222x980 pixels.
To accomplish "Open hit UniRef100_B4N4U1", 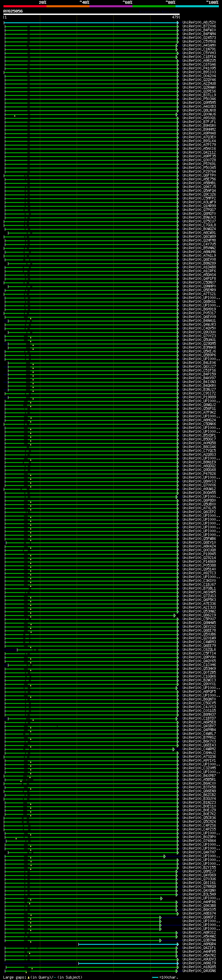I will 199,321.
